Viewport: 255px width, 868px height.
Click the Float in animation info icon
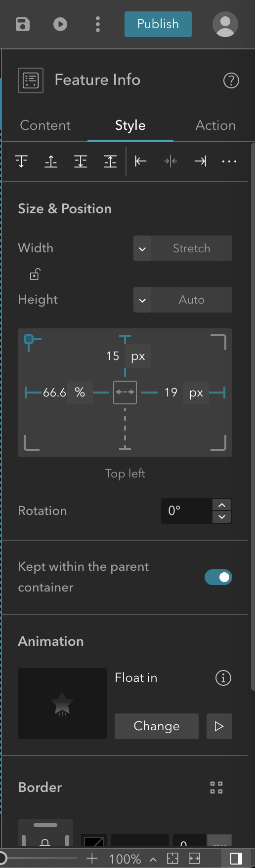pos(223,678)
